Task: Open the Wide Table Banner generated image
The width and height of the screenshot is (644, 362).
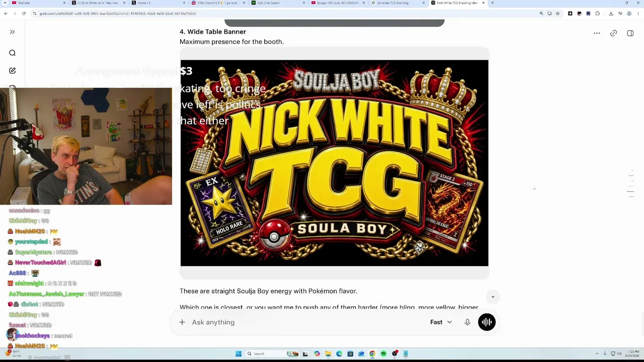Action: (335, 163)
